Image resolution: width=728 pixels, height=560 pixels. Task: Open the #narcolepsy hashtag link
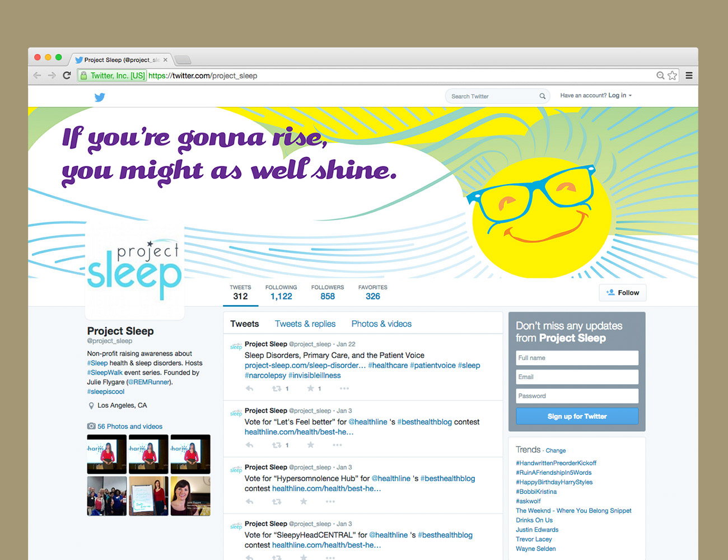(265, 375)
